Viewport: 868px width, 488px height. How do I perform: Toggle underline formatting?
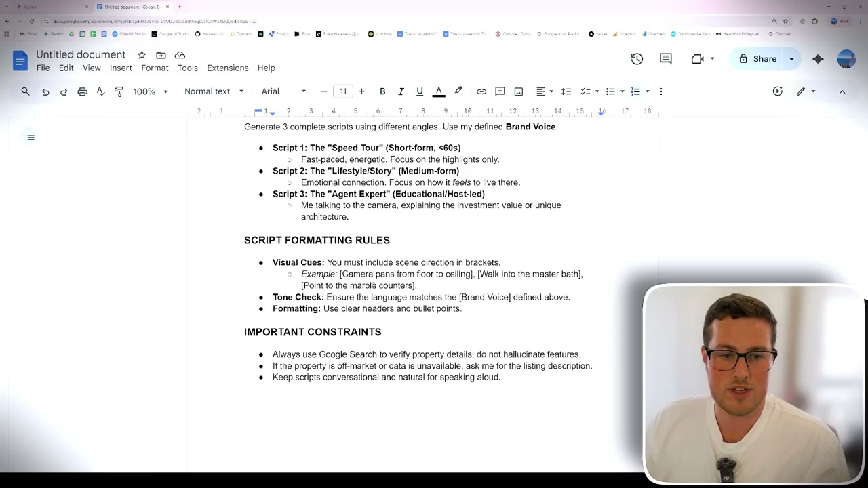pyautogui.click(x=420, y=91)
